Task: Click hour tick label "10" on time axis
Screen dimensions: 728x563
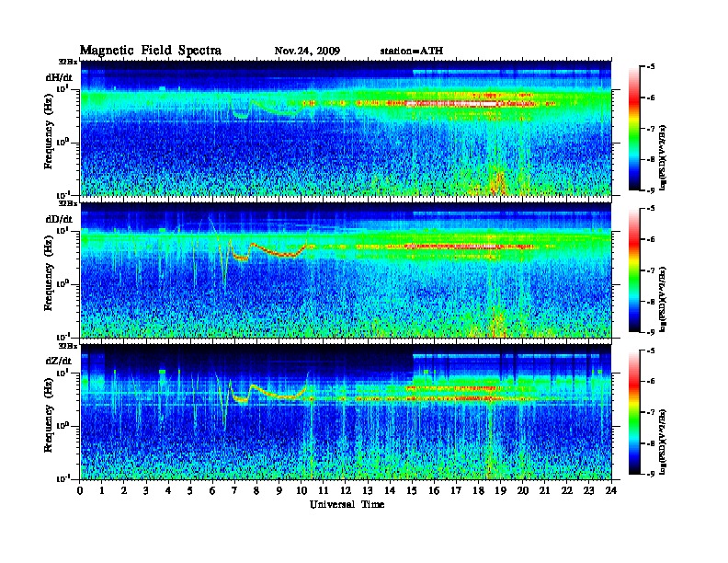Action: [x=301, y=490]
